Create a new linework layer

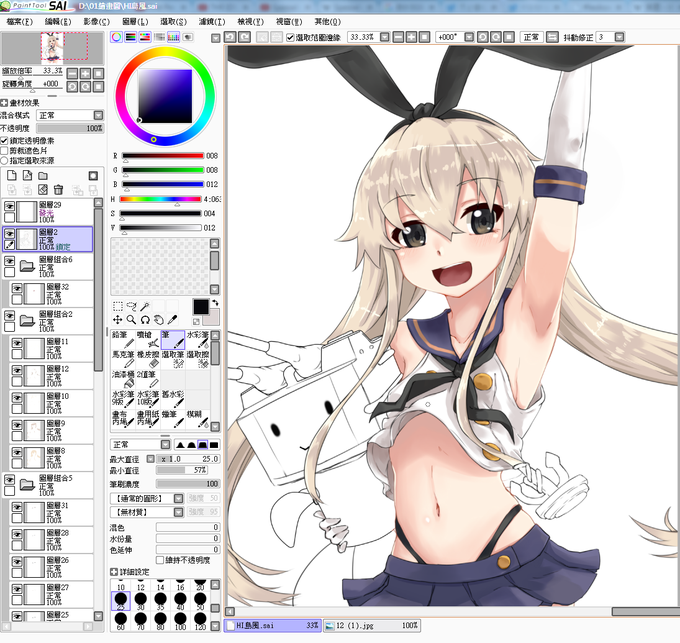27,175
